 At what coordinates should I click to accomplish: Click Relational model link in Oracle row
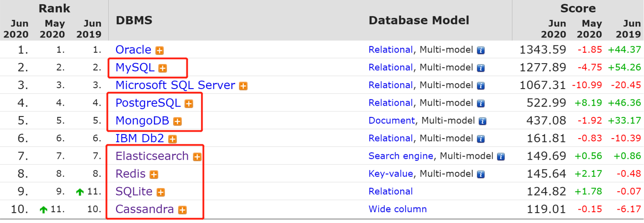pyautogui.click(x=390, y=50)
